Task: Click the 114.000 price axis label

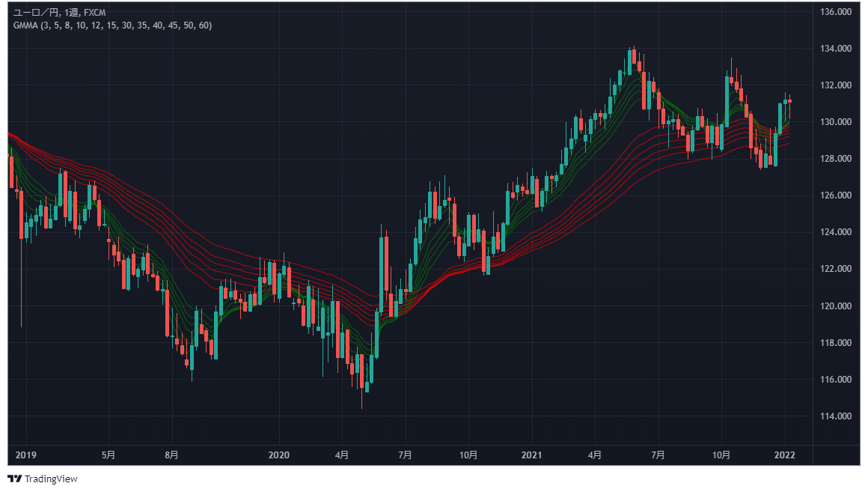Action: pyautogui.click(x=837, y=416)
